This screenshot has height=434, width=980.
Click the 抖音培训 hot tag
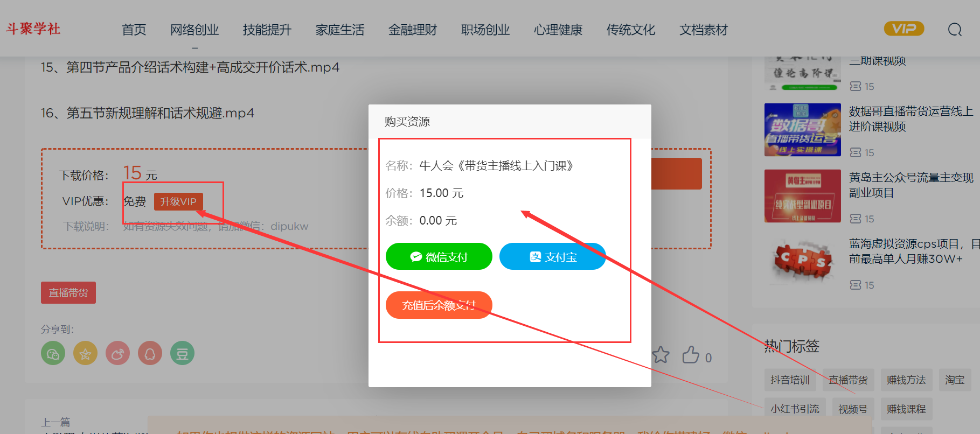click(790, 380)
